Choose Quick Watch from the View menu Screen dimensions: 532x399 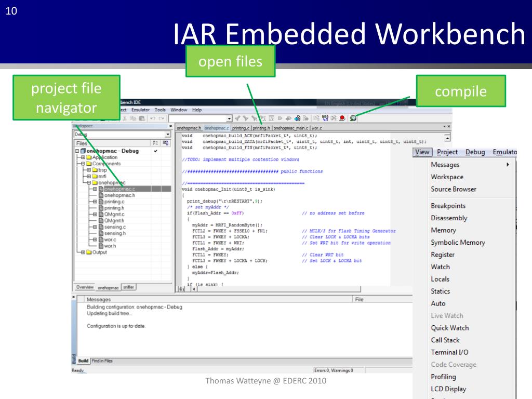pos(450,328)
